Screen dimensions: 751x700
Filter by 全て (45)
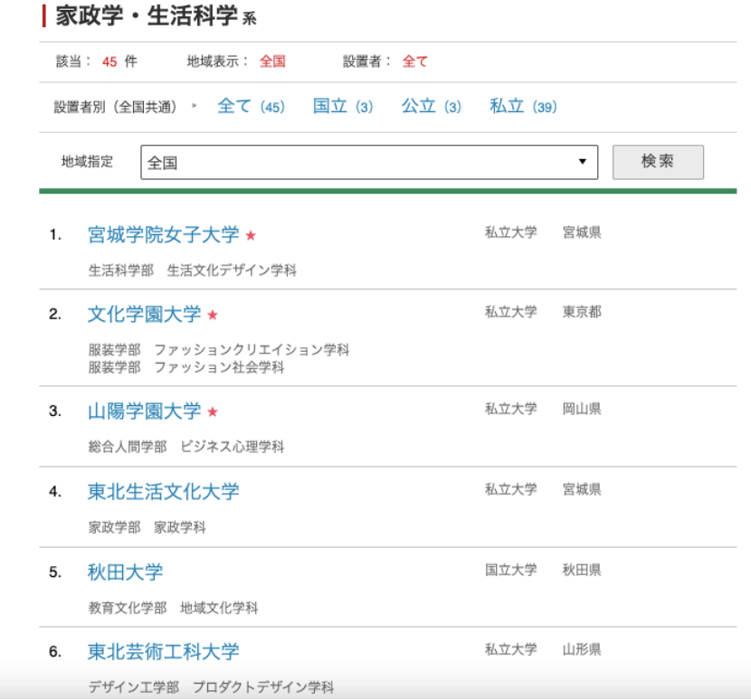pos(251,106)
